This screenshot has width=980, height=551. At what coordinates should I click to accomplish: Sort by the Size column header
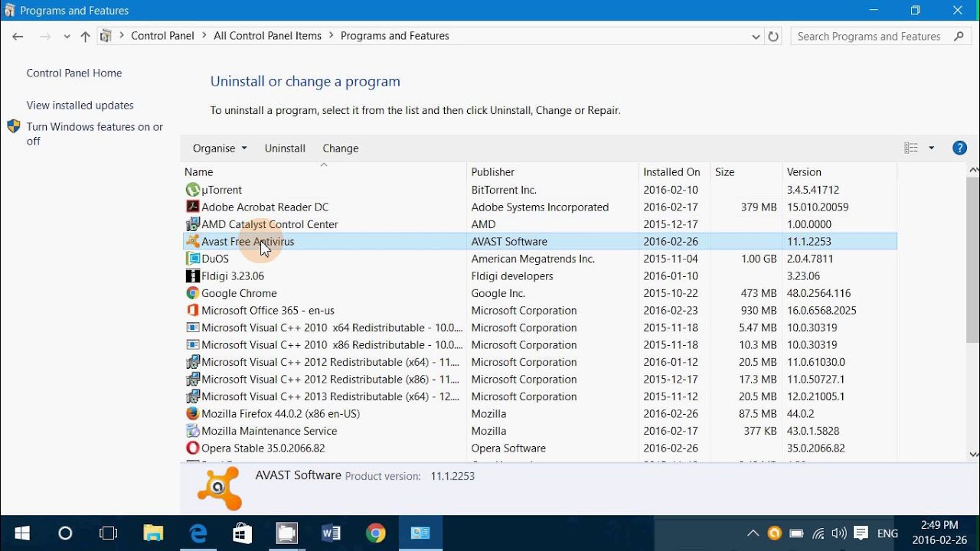[x=746, y=172]
